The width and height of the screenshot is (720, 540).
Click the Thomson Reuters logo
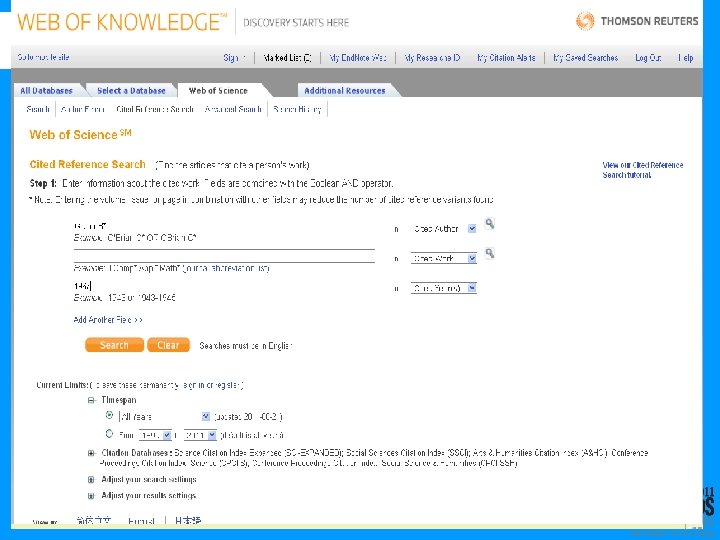[637, 21]
